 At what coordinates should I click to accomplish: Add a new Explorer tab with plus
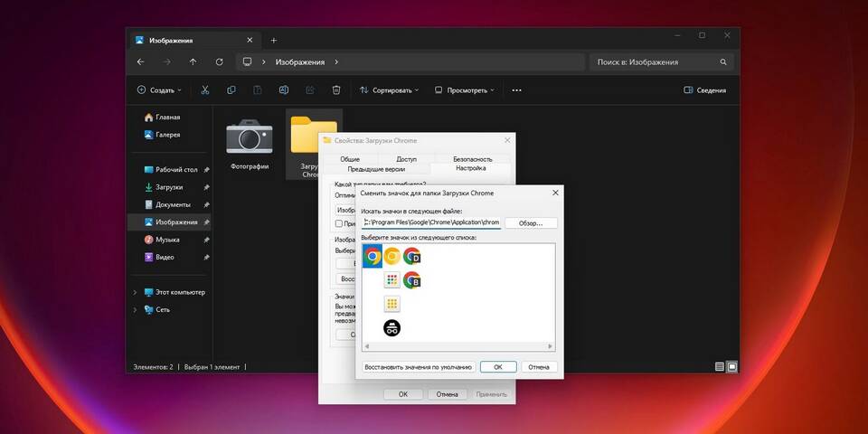pyautogui.click(x=273, y=41)
